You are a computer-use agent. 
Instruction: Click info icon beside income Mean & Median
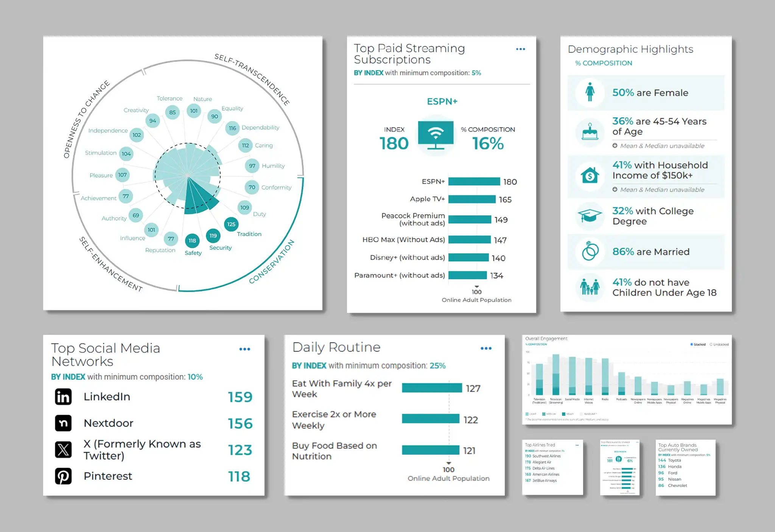[615, 190]
